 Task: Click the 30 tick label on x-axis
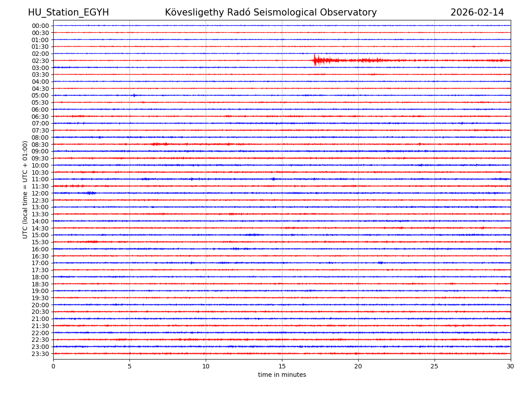pyautogui.click(x=511, y=366)
